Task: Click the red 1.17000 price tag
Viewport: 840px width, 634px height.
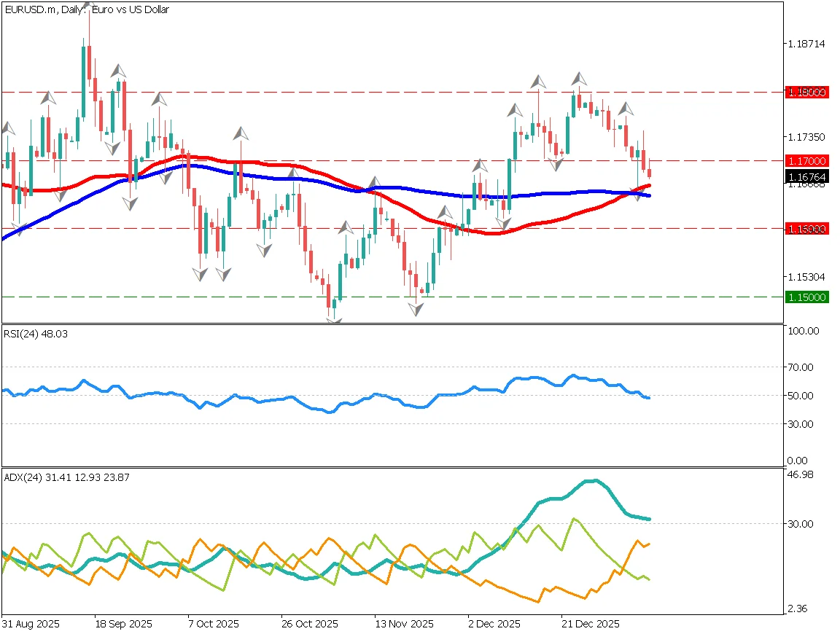Action: (x=806, y=159)
